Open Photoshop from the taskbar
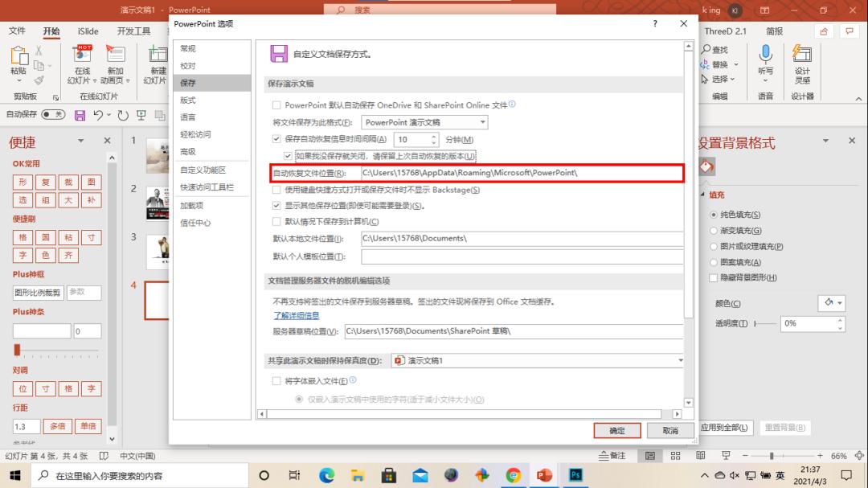The width and height of the screenshot is (868, 488). point(575,475)
